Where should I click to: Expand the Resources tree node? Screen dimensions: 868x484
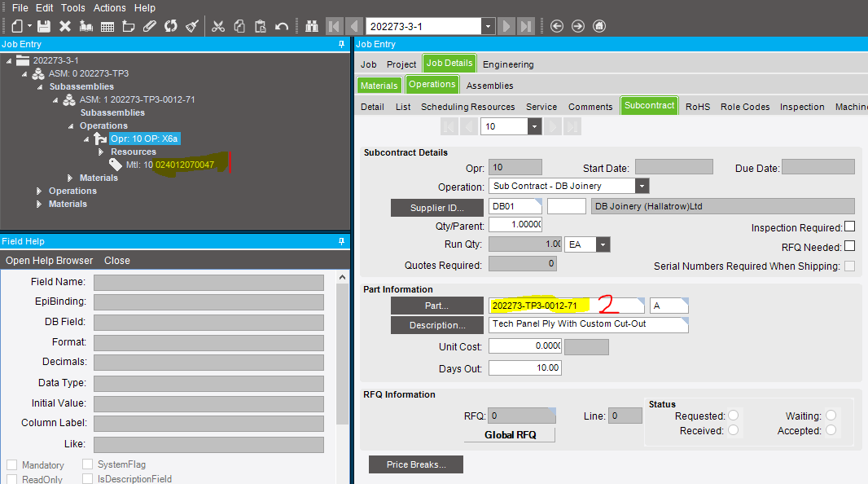[x=101, y=152]
